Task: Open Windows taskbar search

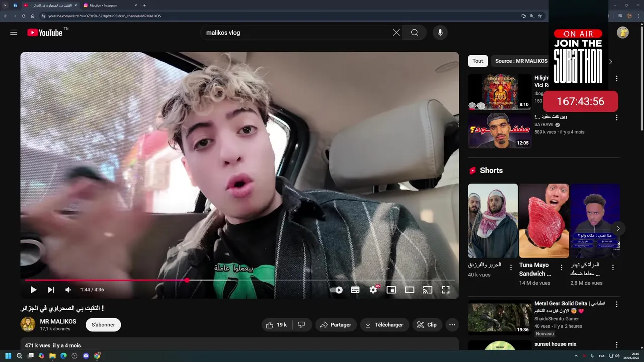Action: (x=19, y=356)
